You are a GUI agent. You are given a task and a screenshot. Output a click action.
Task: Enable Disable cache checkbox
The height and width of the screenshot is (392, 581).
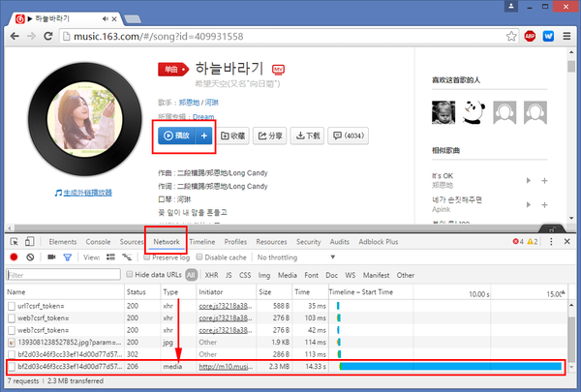(199, 256)
